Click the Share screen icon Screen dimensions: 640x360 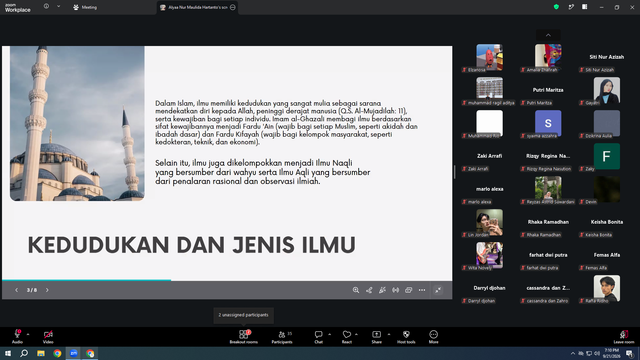click(x=376, y=334)
